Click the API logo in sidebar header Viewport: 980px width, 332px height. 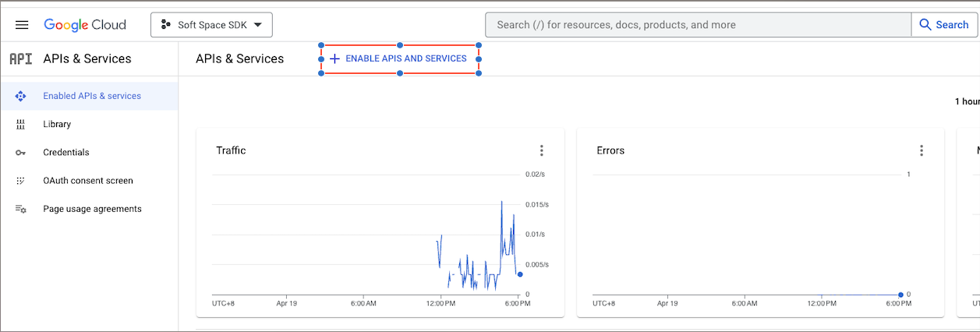coord(21,58)
